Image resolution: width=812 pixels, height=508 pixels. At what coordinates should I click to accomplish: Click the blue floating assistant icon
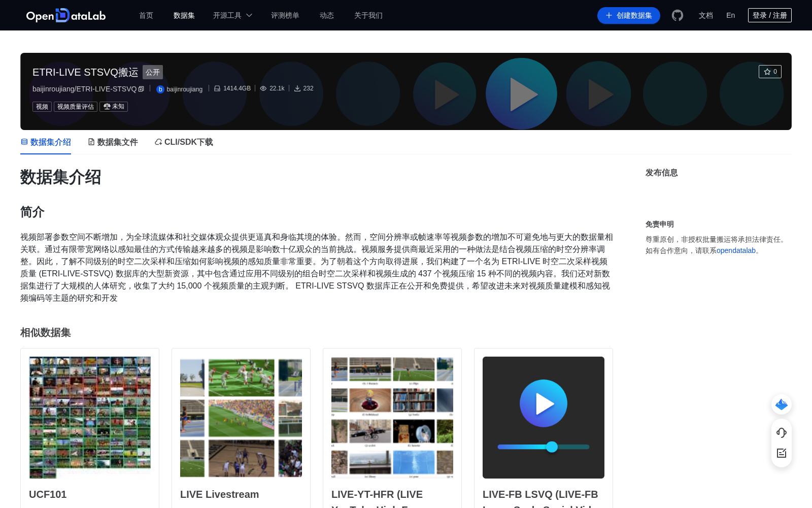click(x=782, y=404)
